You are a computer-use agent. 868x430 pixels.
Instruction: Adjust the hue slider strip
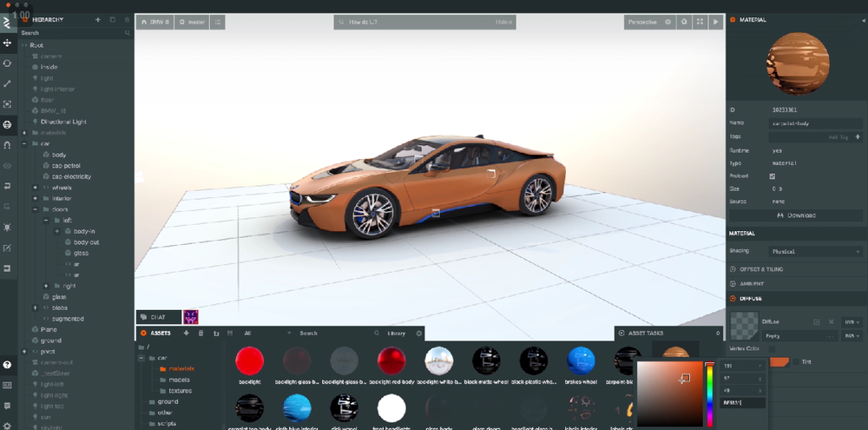tap(710, 394)
